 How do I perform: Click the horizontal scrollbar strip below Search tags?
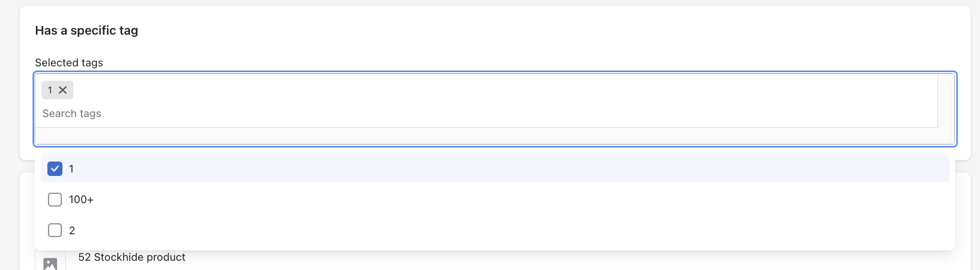click(485, 136)
